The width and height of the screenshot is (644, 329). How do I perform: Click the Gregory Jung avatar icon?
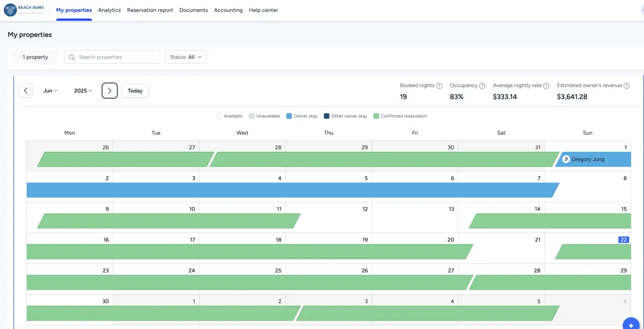(566, 159)
